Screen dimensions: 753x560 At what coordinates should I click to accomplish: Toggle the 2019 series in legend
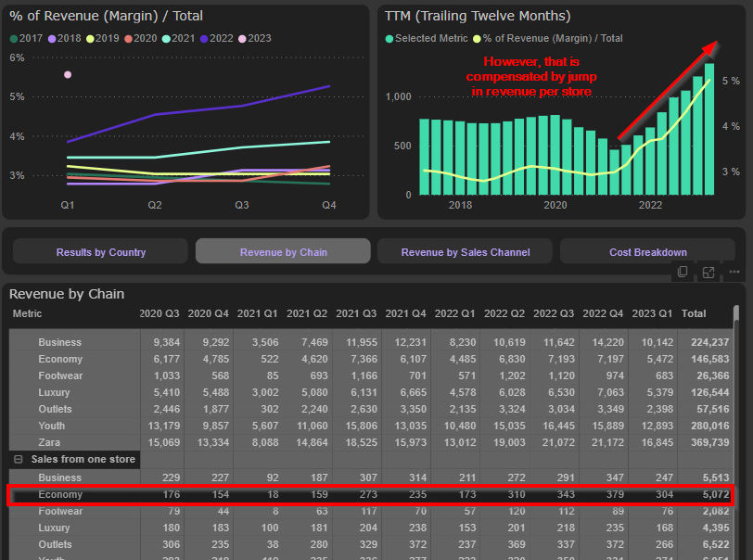pos(90,38)
